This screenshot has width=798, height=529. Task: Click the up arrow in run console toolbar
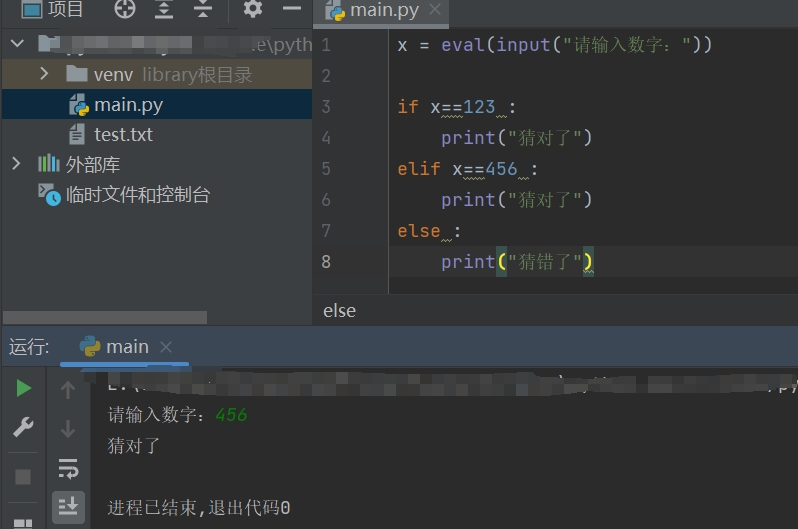pyautogui.click(x=68, y=390)
